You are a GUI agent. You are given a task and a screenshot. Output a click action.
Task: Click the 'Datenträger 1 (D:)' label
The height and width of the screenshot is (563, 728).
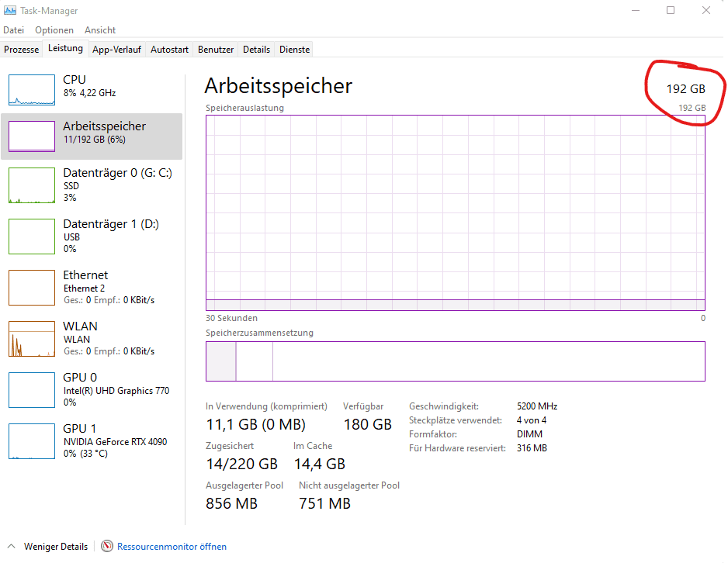[x=111, y=224]
